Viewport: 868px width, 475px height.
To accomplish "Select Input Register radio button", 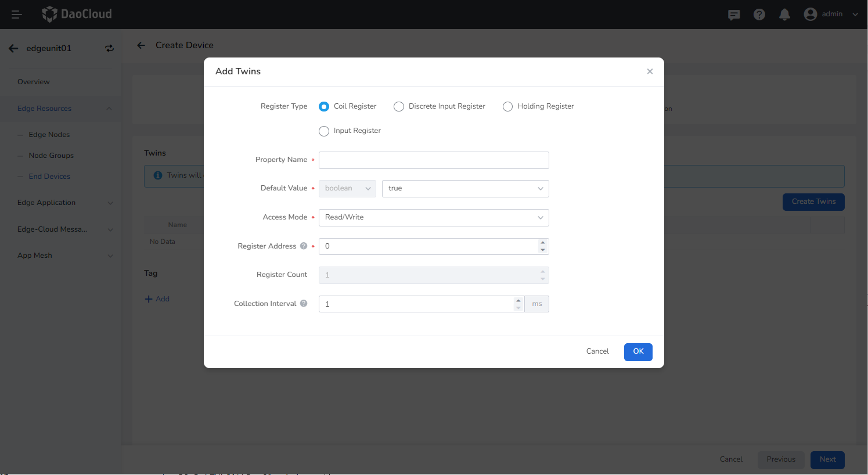I will tap(324, 131).
